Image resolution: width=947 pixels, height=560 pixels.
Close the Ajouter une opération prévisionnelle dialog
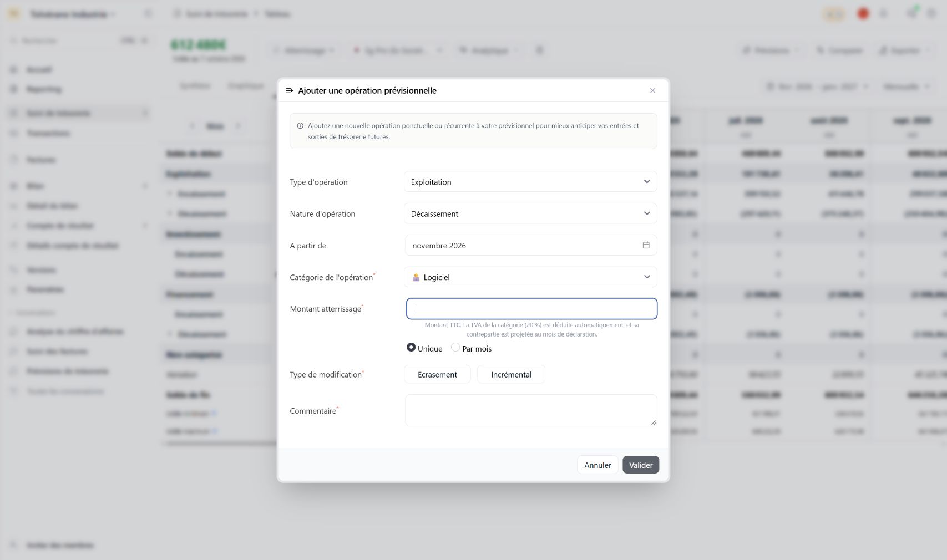point(652,90)
